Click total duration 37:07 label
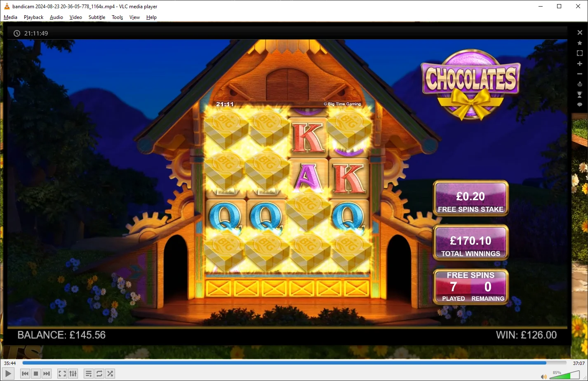This screenshot has width=588, height=381. click(579, 363)
